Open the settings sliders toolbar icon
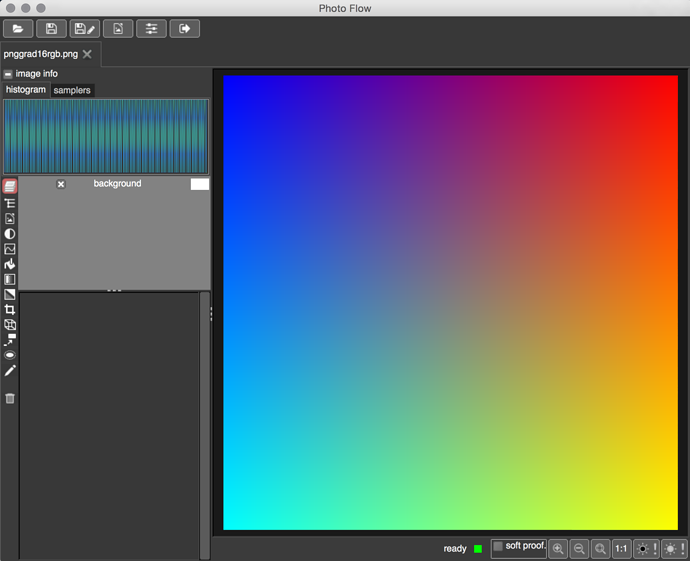This screenshot has height=561, width=690. (x=151, y=29)
